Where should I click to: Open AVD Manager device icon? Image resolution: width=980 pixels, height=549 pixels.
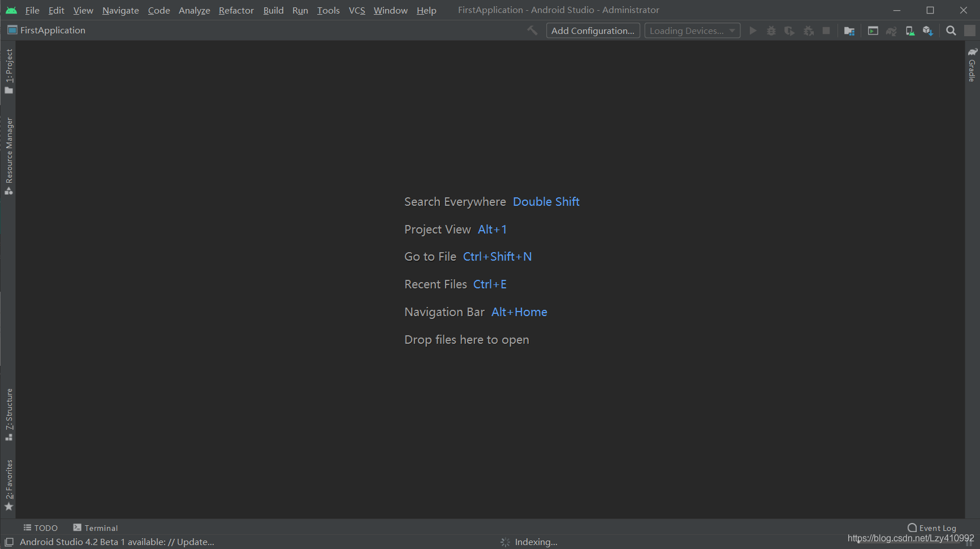[910, 31]
